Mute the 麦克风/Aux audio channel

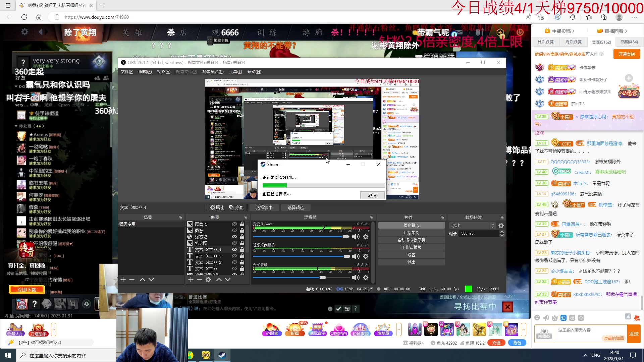(x=356, y=237)
